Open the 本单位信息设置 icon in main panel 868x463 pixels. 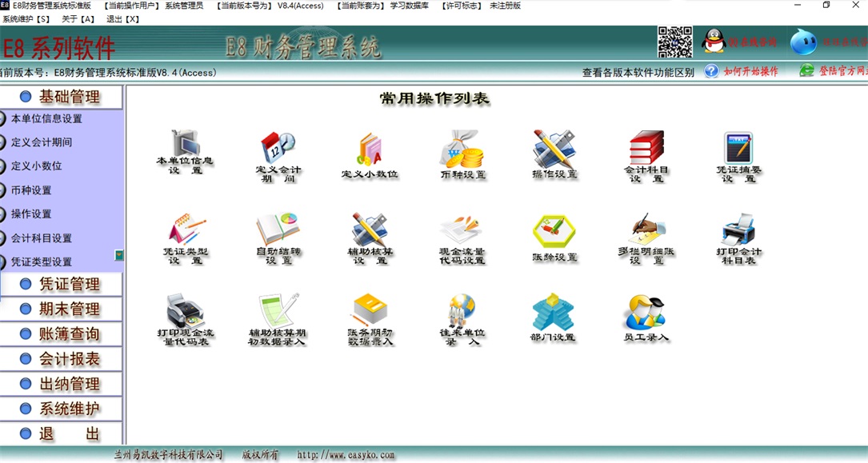pyautogui.click(x=185, y=147)
